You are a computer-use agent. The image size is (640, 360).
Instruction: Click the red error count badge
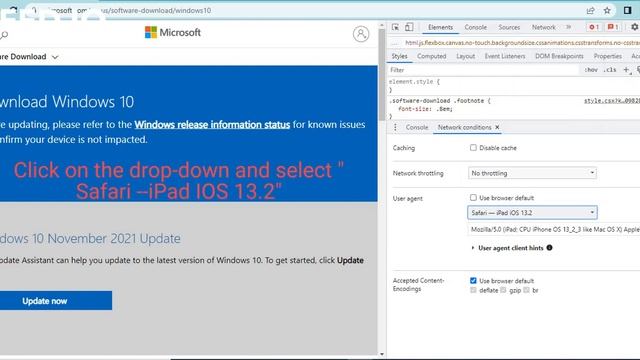point(593,27)
